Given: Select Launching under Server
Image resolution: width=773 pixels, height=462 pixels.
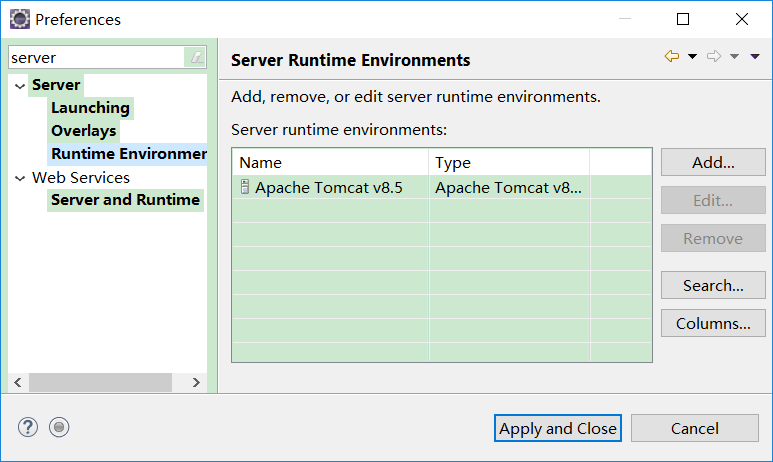Looking at the screenshot, I should coord(90,108).
